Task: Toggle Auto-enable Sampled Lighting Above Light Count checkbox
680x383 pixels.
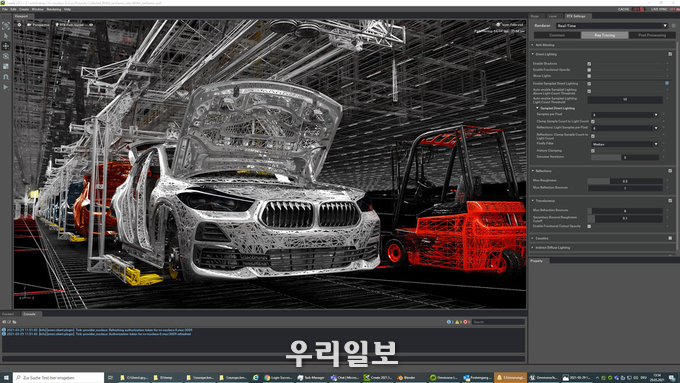Action: click(589, 91)
